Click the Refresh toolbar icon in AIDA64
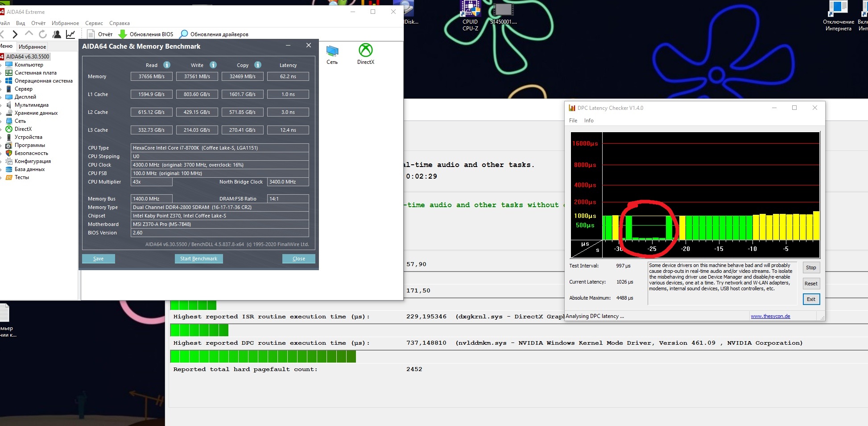The width and height of the screenshot is (868, 426). pos(43,34)
